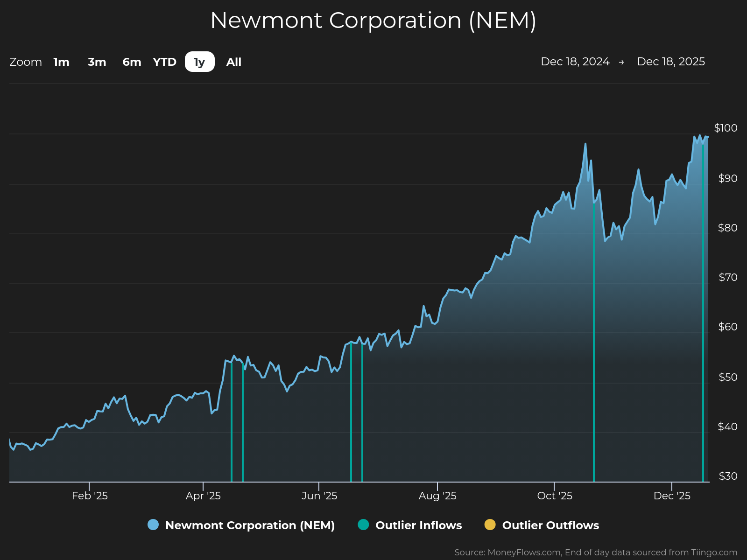Toggle the teal Outlier Inflows legend dot

click(363, 525)
